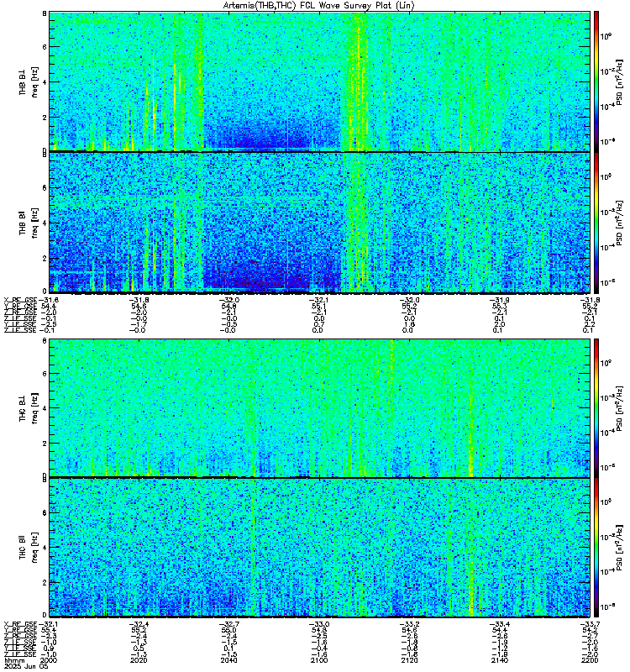
Task: Click the THB position value '-31.9'
Action: click(x=500, y=300)
